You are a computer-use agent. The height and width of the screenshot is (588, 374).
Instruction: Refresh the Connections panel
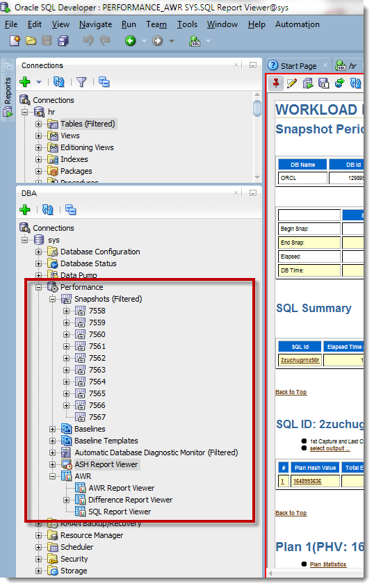[x=59, y=82]
